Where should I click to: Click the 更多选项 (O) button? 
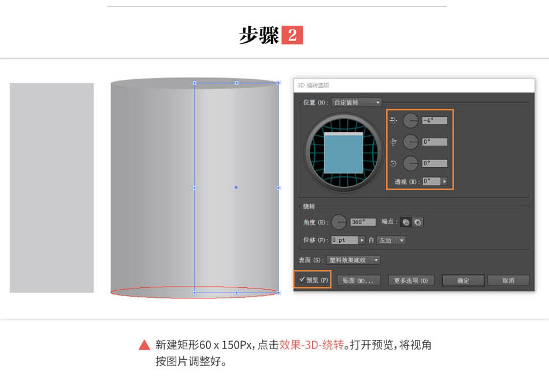point(411,280)
